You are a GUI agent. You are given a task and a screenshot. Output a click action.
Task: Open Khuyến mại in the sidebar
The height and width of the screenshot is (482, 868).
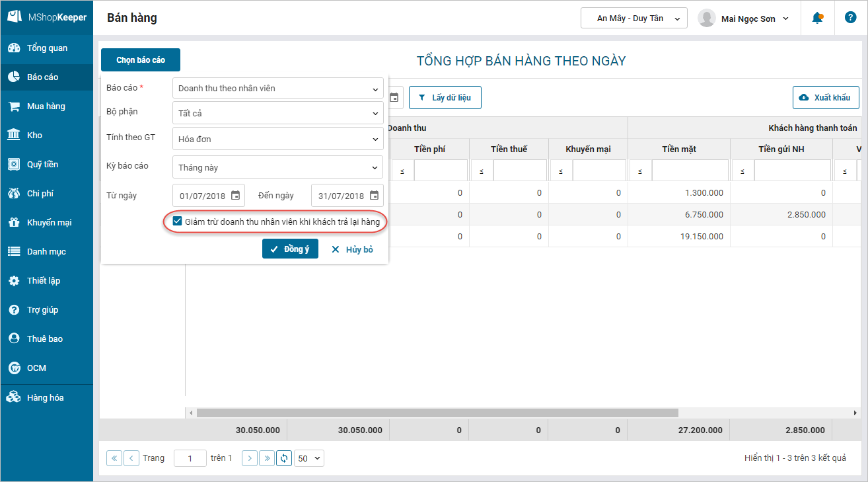coord(47,223)
